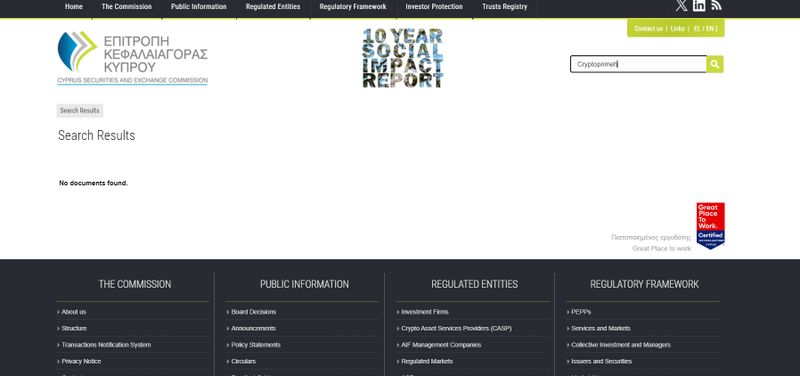Open the LinkedIn social icon

[699, 6]
